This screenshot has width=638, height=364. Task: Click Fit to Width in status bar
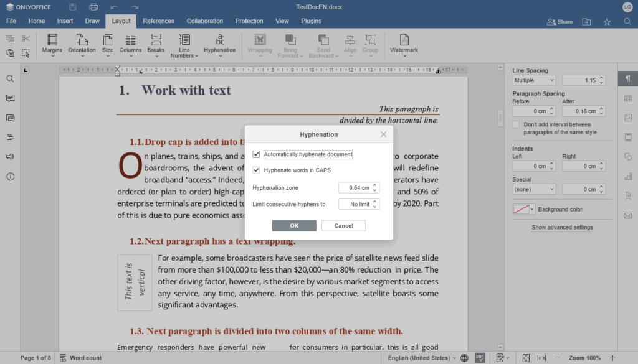click(x=541, y=358)
